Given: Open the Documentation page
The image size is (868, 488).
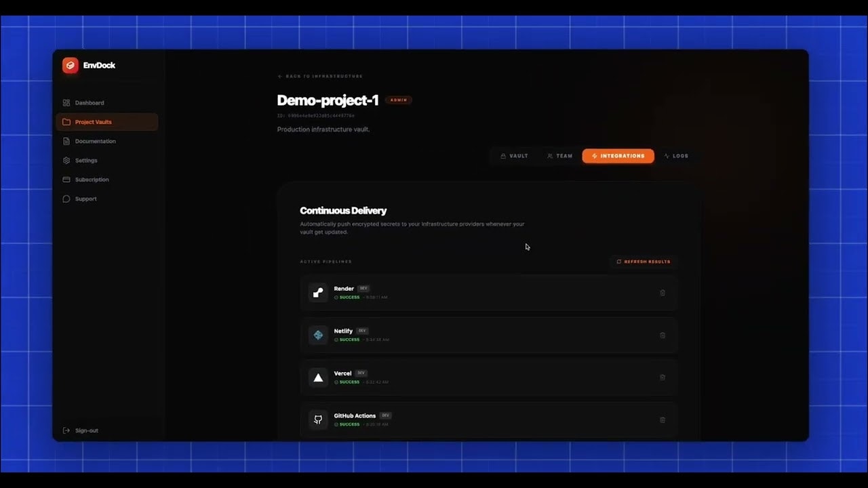Looking at the screenshot, I should tap(95, 141).
